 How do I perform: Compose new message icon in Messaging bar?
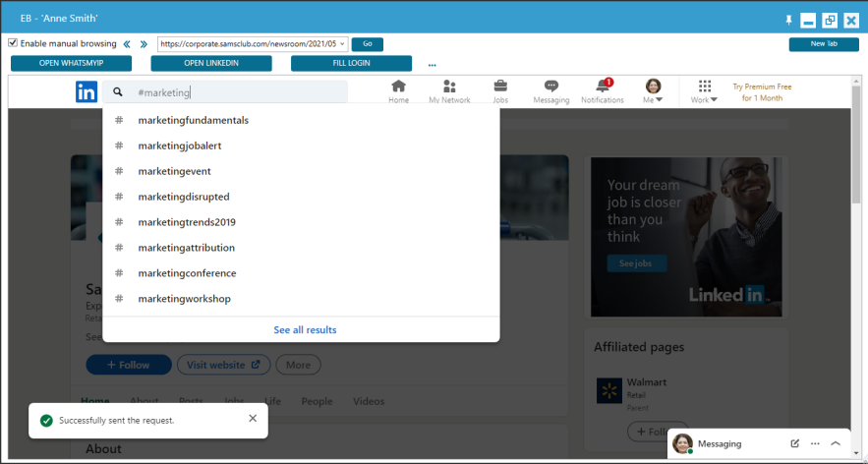795,443
